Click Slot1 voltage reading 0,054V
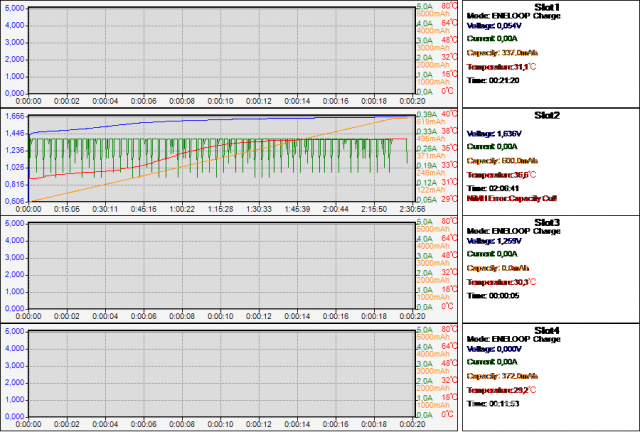Screen dimensions: 640x432 click(x=494, y=26)
